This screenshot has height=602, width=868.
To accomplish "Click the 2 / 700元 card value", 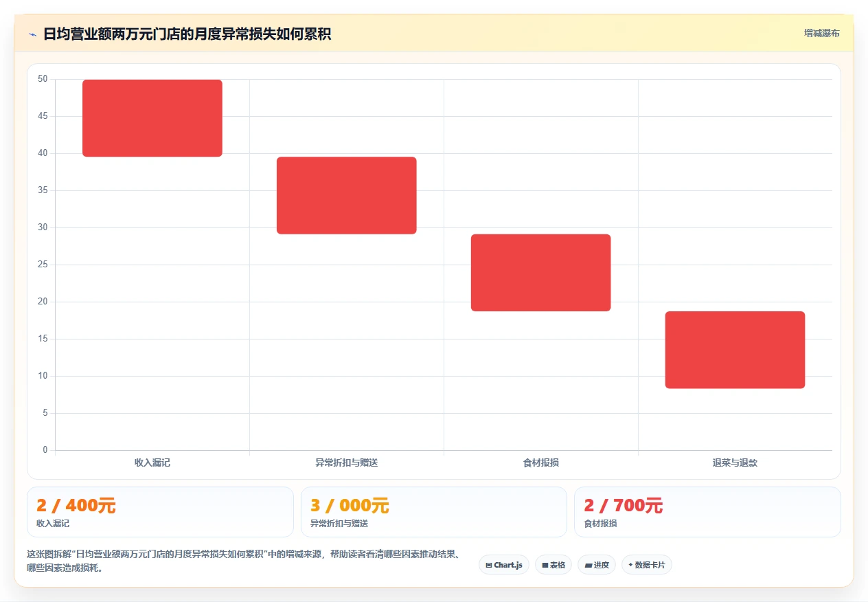I will click(624, 506).
